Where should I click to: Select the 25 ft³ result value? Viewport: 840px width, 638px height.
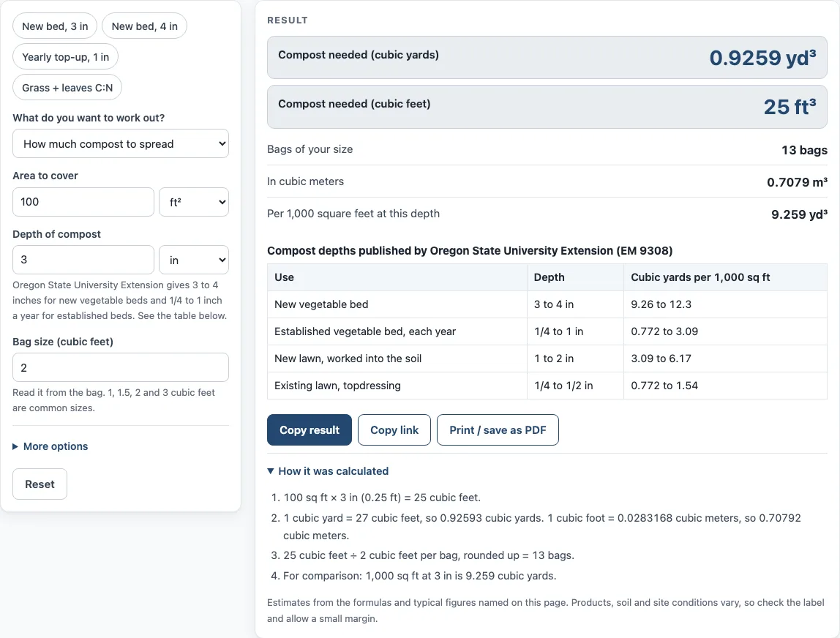pos(790,107)
